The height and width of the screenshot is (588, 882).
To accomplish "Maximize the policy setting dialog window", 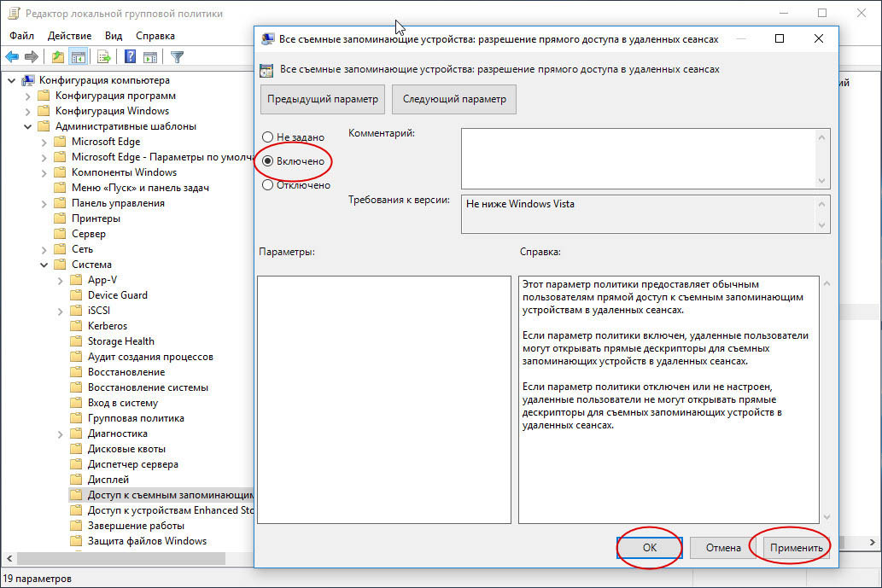I will [779, 38].
